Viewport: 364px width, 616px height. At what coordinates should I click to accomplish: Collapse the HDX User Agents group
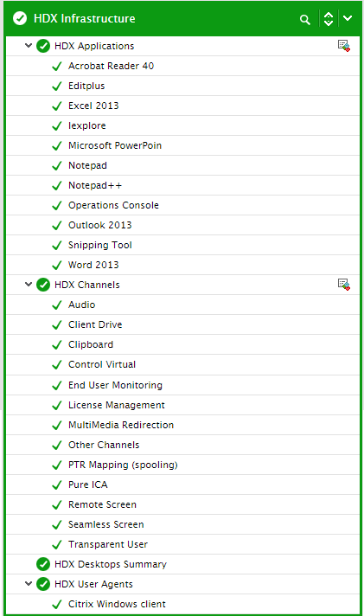click(x=29, y=584)
